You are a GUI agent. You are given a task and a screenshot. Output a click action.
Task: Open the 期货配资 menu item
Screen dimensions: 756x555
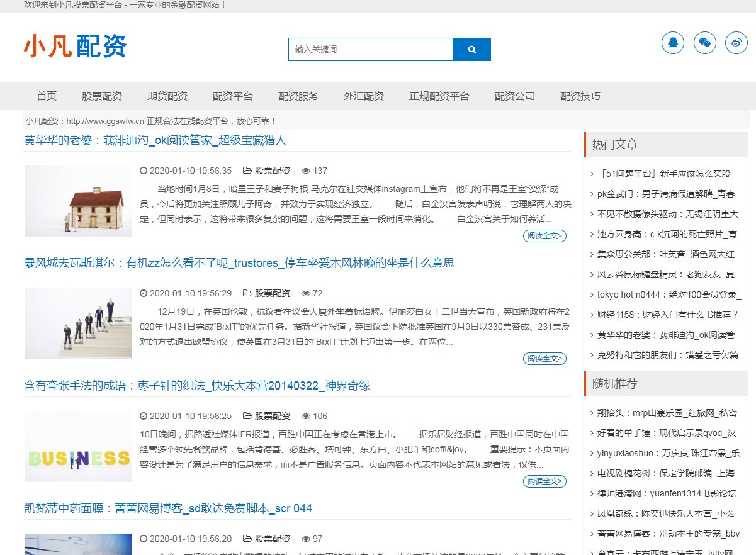[x=167, y=96]
